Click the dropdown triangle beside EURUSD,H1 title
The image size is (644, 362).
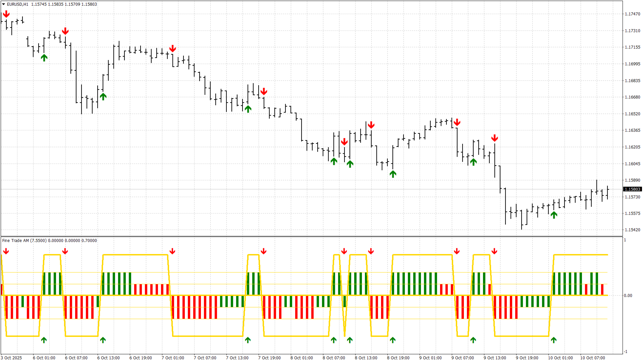pyautogui.click(x=4, y=4)
